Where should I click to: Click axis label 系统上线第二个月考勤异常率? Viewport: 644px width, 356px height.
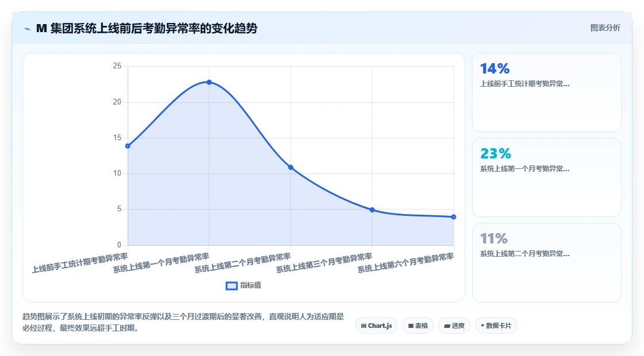click(243, 263)
